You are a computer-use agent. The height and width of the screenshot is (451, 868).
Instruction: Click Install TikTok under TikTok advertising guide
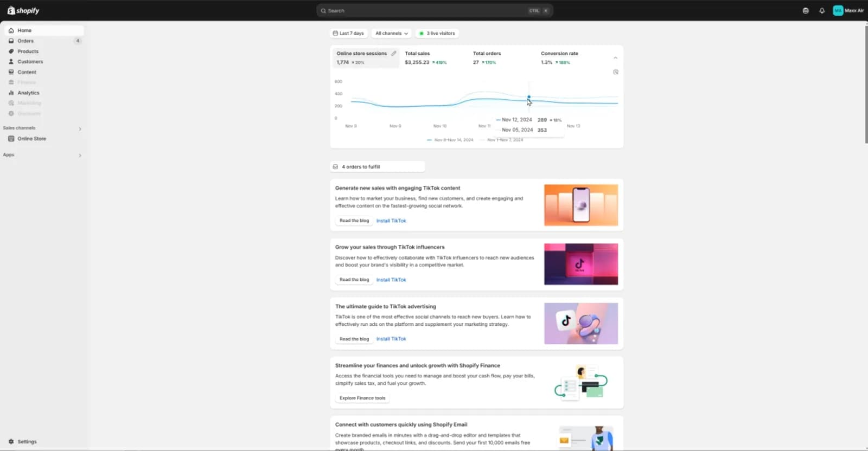[391, 339]
